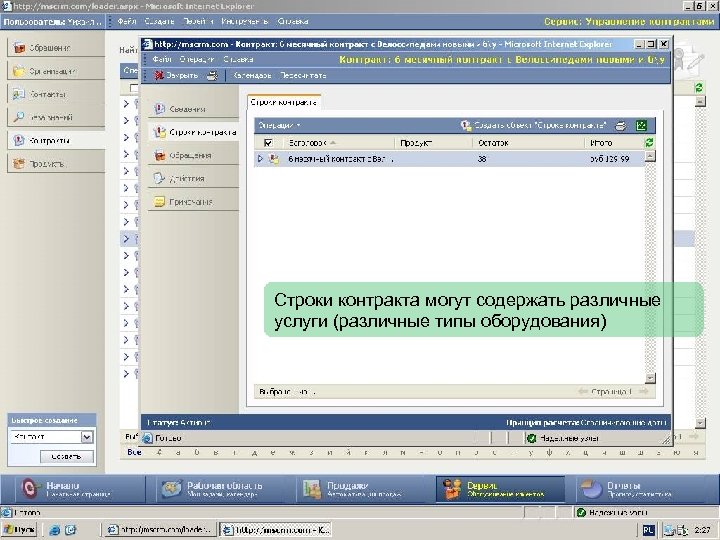Open Контакты in main window sidebar
Screen dimensions: 720x540
point(56,94)
